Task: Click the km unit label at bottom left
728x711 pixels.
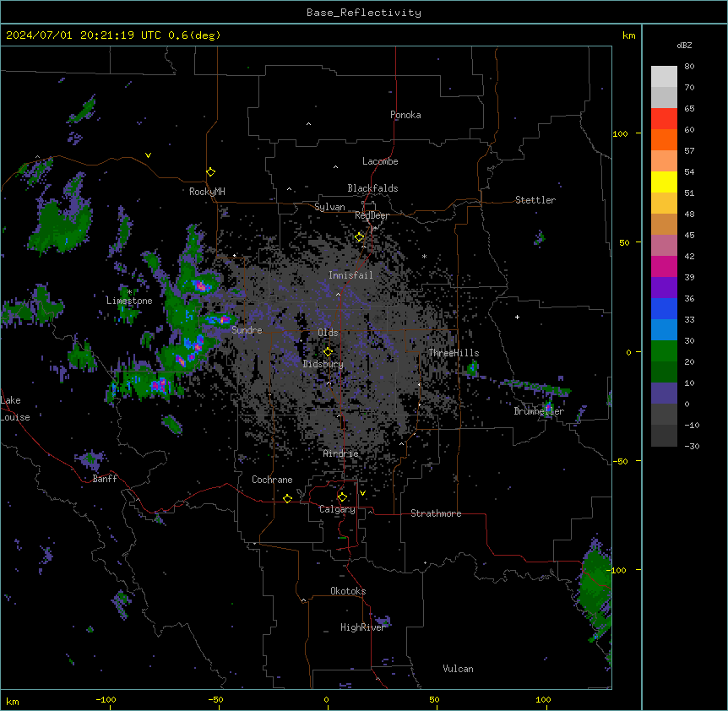Action: click(13, 702)
